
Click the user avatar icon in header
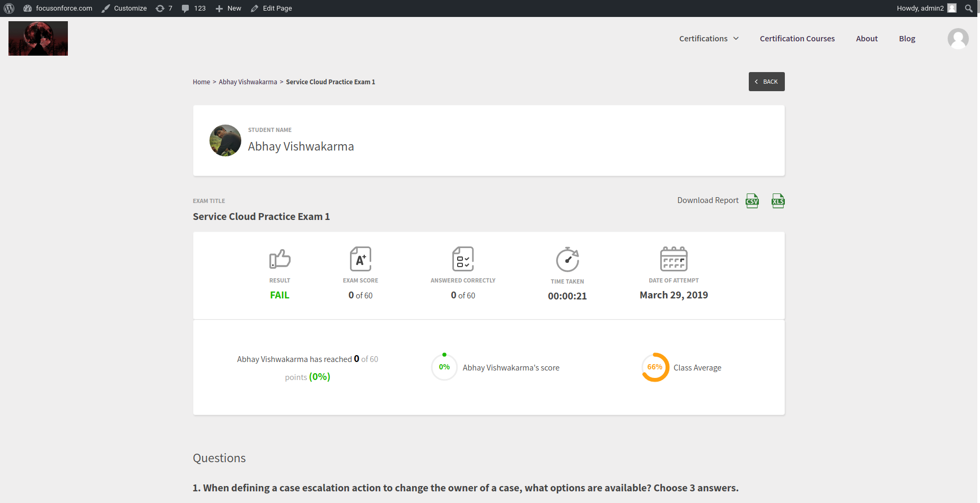pos(958,39)
